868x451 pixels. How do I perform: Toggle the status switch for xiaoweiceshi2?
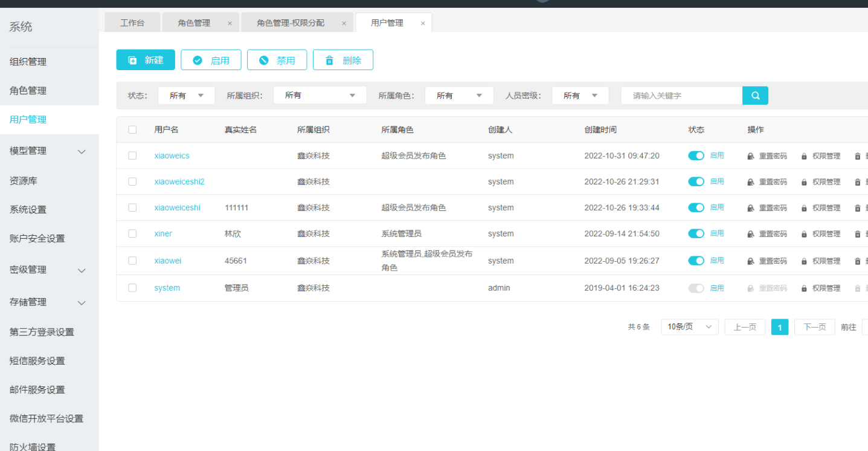coord(696,181)
